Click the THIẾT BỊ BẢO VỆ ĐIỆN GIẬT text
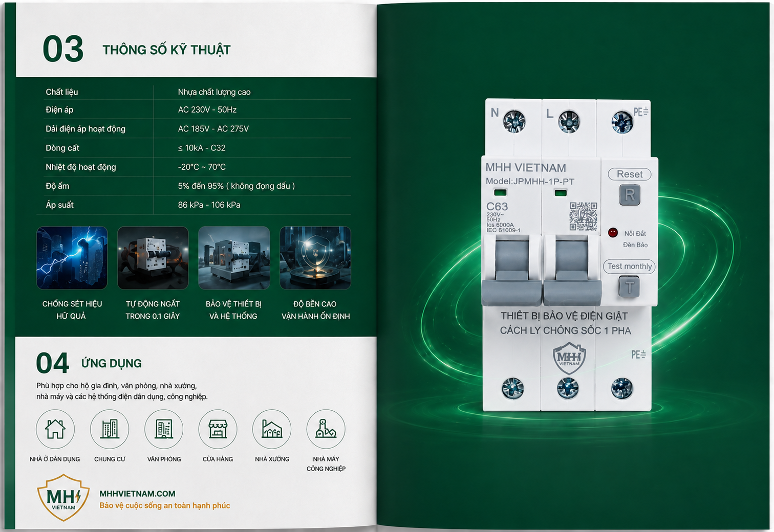 pyautogui.click(x=564, y=316)
